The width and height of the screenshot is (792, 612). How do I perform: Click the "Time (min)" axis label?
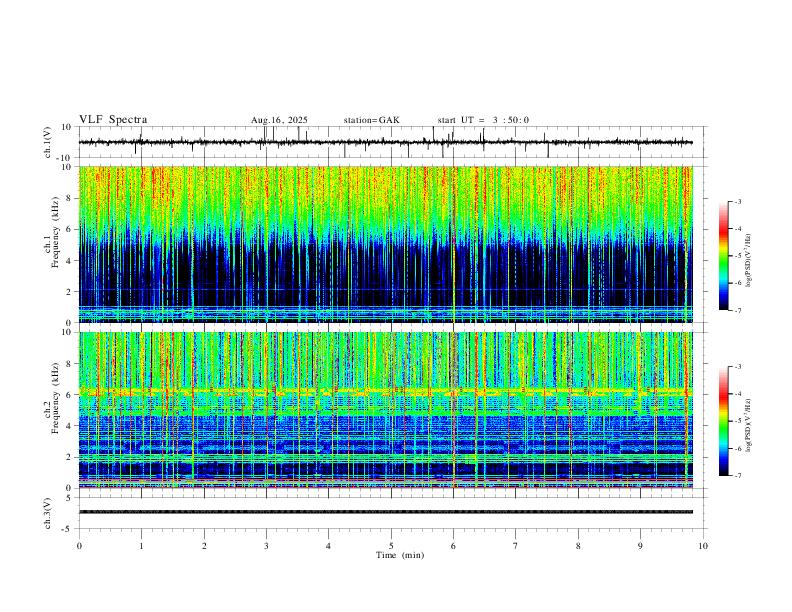(x=400, y=555)
